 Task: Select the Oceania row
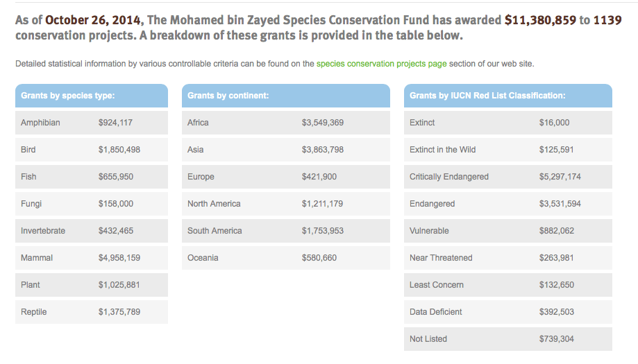coord(285,258)
